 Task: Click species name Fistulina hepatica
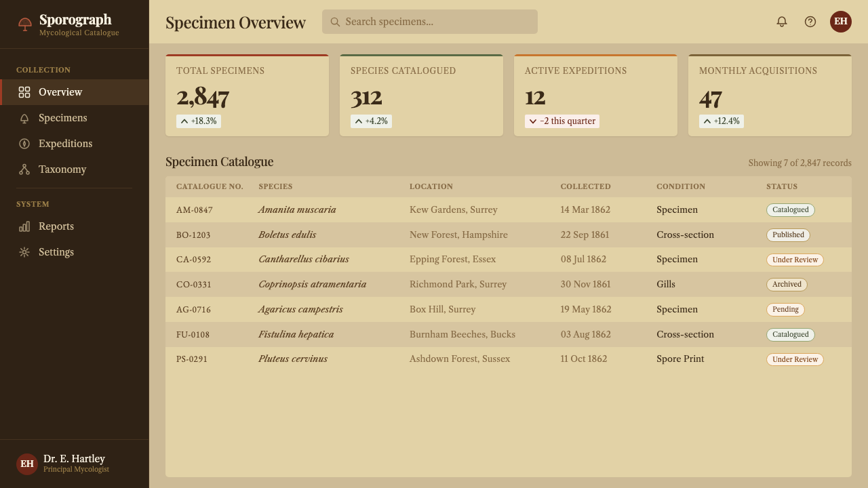[296, 335]
